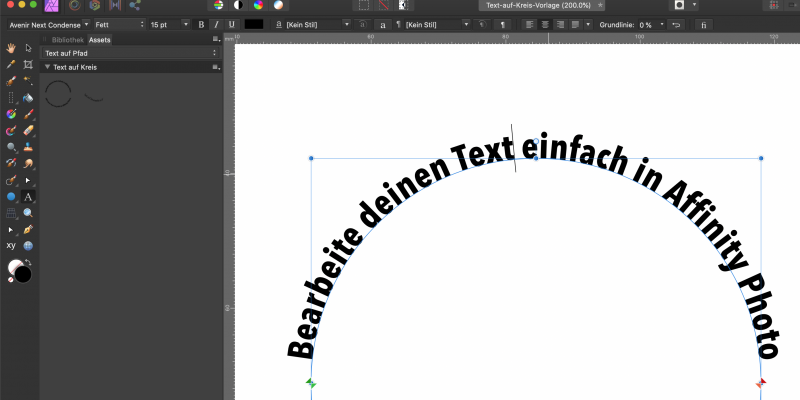Screen dimensions: 800x400
Task: Switch to the Assets tab
Action: [99, 39]
